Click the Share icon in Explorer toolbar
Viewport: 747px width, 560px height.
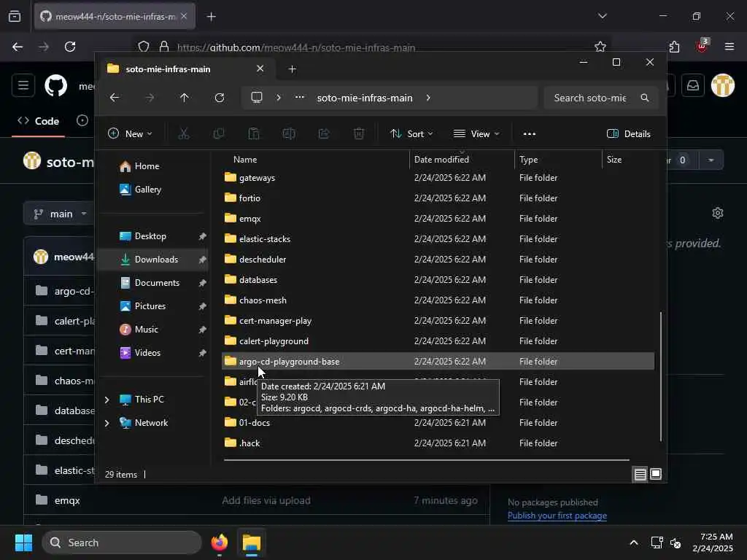324,134
